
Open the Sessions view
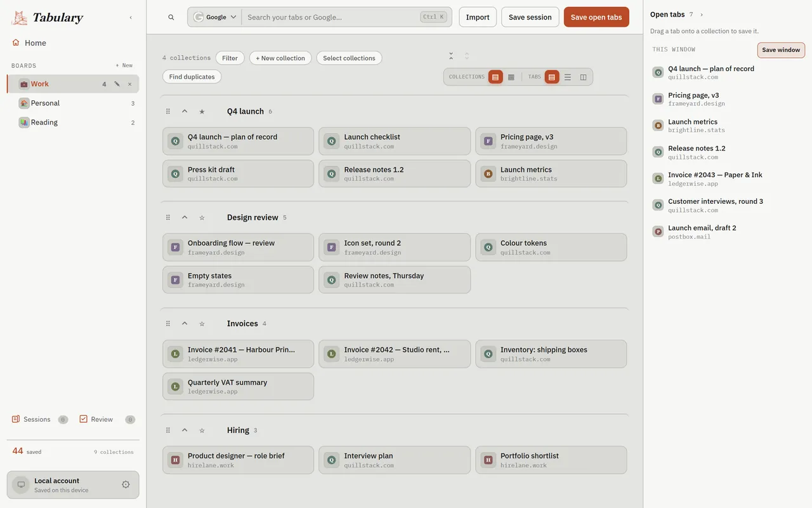[40, 419]
